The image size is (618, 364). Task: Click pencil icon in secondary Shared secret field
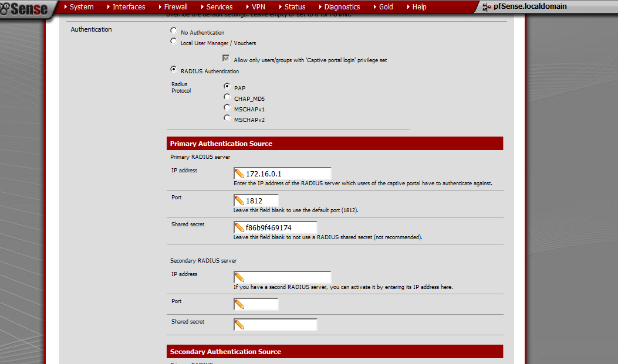(x=239, y=325)
